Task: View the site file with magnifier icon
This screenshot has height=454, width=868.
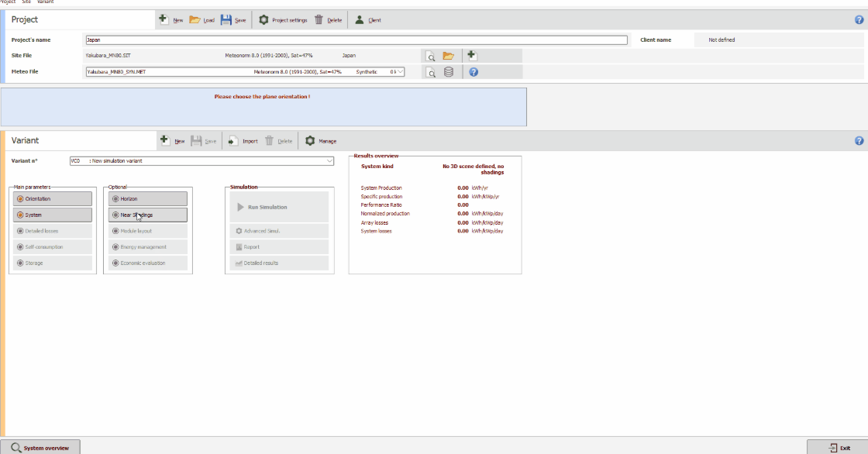Action: point(430,56)
